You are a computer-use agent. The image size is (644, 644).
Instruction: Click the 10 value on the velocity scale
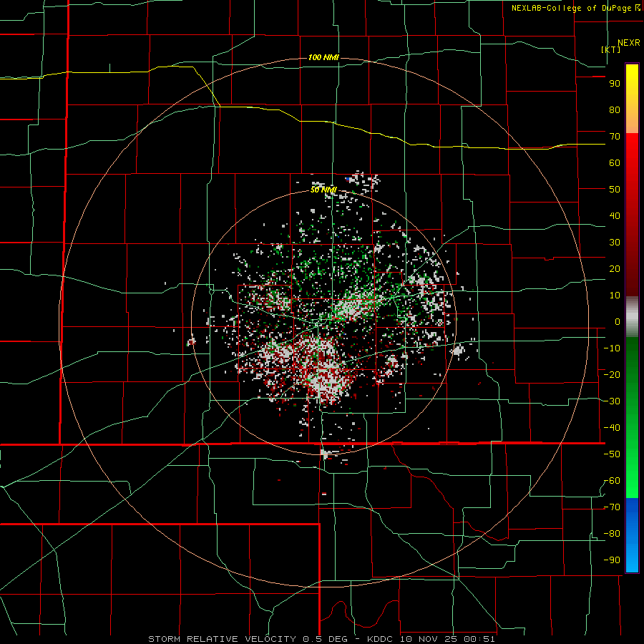tap(615, 296)
